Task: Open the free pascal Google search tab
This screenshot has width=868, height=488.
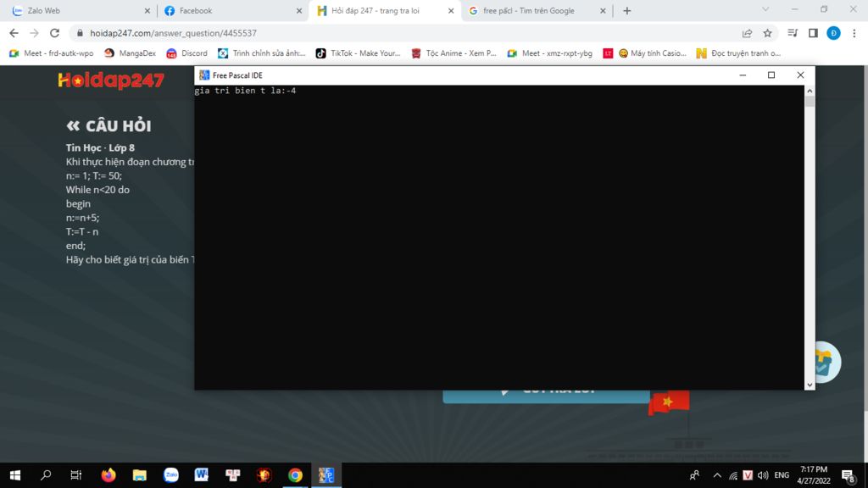Action: (x=537, y=10)
